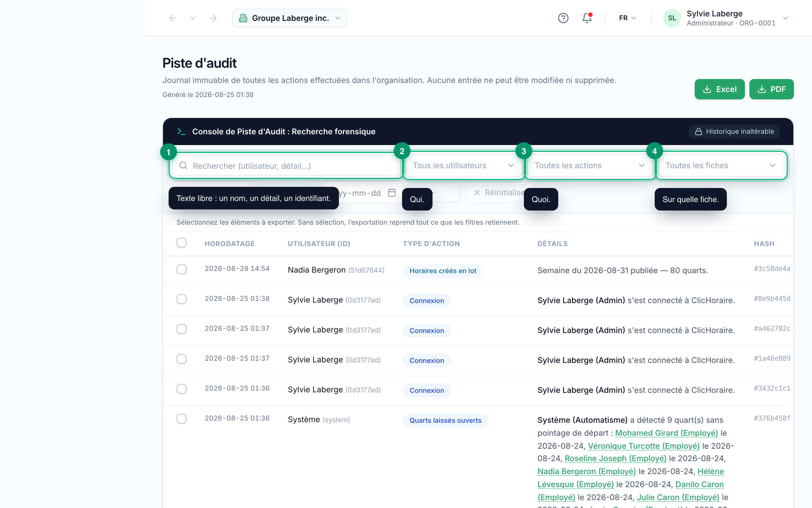Open the calendar date picker icon

pyautogui.click(x=392, y=193)
